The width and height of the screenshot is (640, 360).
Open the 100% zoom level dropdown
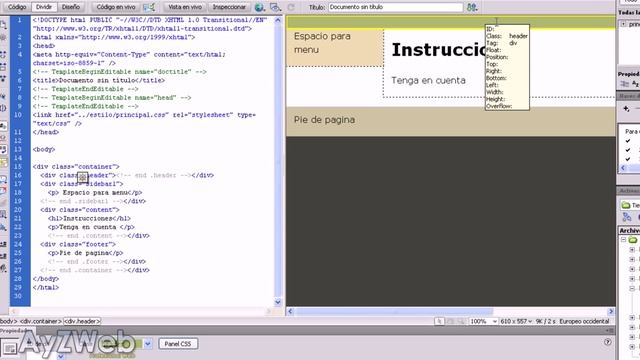pyautogui.click(x=483, y=322)
